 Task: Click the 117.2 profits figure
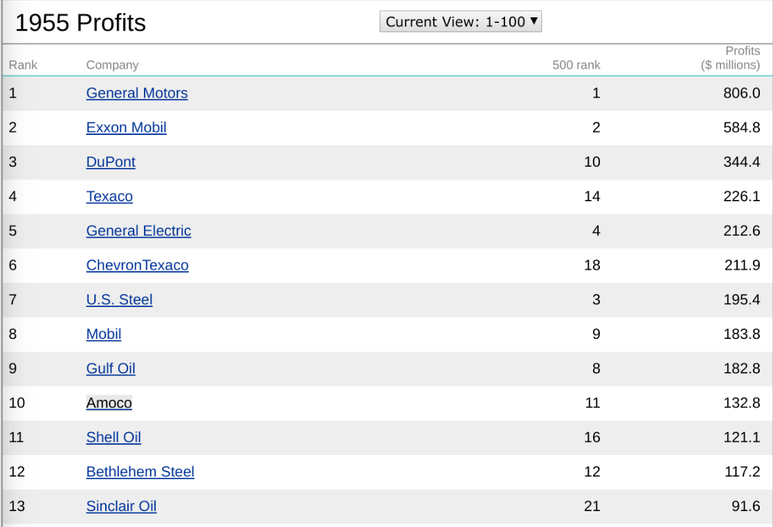coord(742,472)
